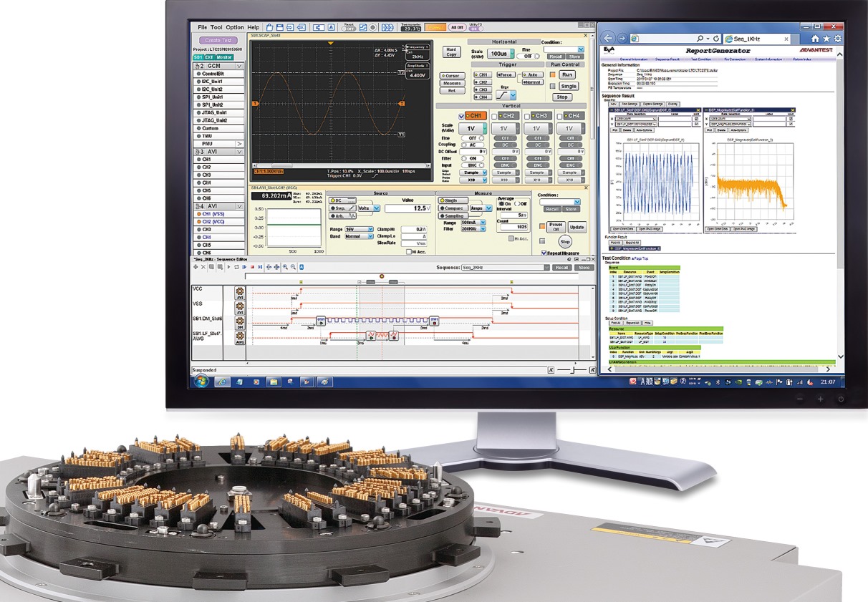The image size is (868, 602).
Task: Click the source Value field showing 12.5
Action: pos(407,208)
